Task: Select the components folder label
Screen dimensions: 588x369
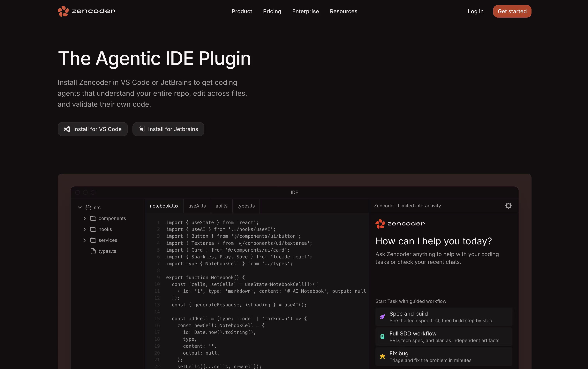Action: (112, 218)
